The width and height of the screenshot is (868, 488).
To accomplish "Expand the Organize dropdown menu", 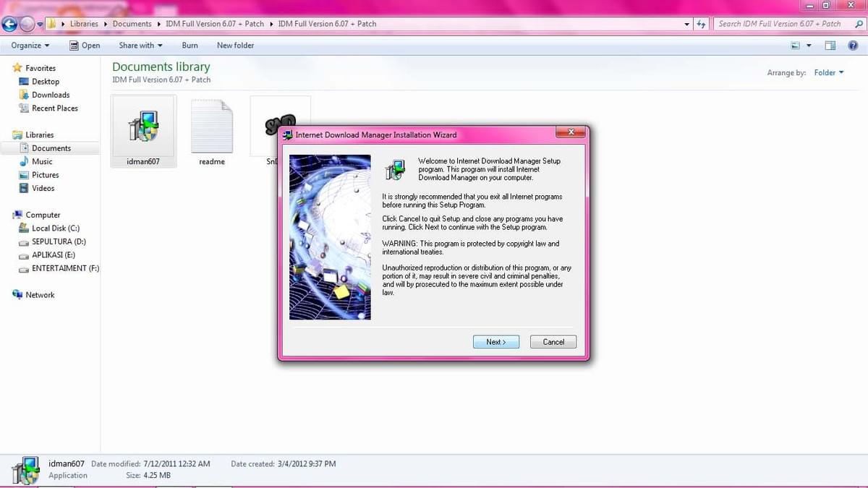I will pyautogui.click(x=30, y=46).
